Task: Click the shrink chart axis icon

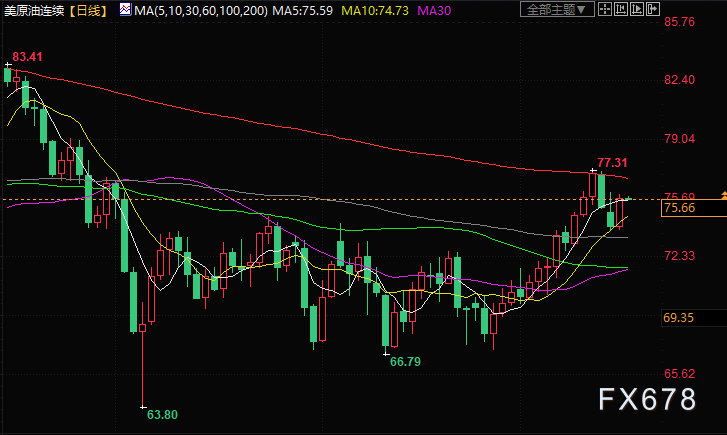Action: (x=621, y=9)
